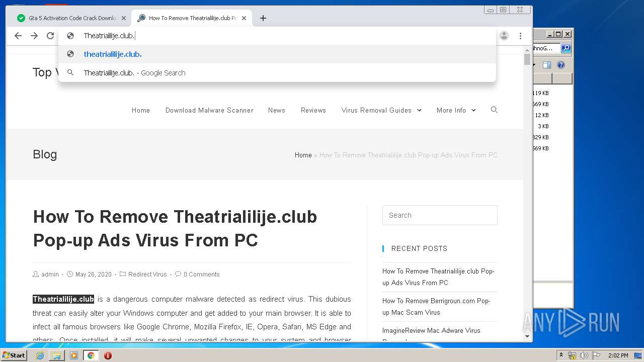Open Download Malware Scanner page

pyautogui.click(x=209, y=110)
